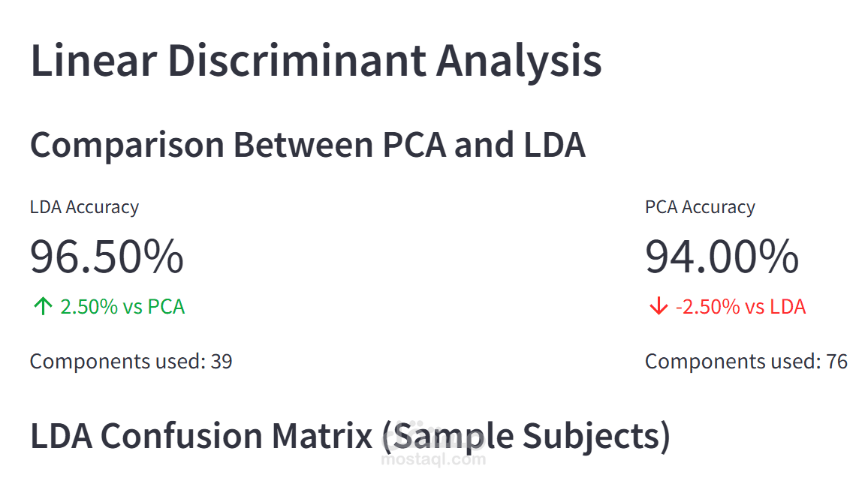Click the -2.50% vs LDA delta text
This screenshot has height=478, width=868.
[x=740, y=306]
